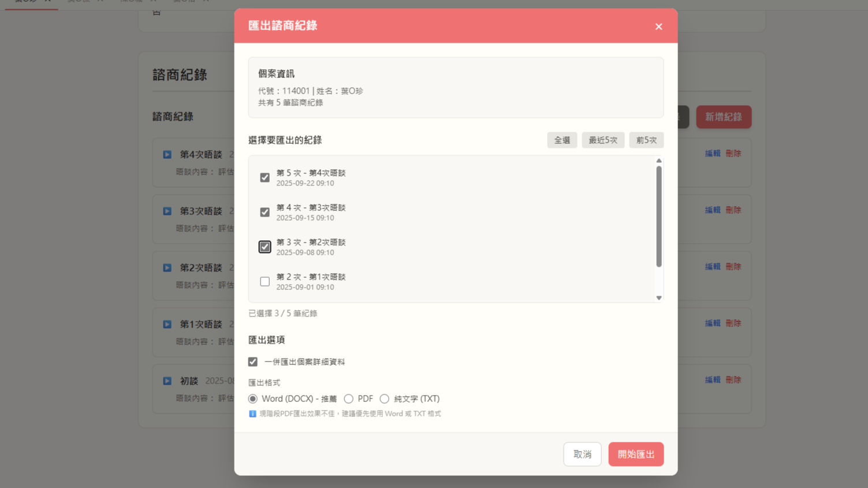Viewport: 868px width, 488px height.
Task: Click 開始匯出 to start export
Action: [x=636, y=455]
